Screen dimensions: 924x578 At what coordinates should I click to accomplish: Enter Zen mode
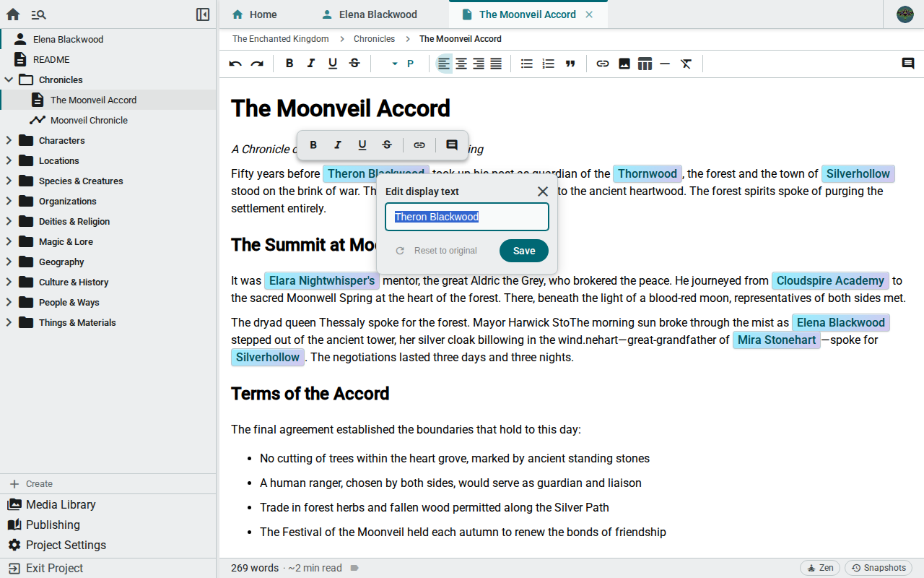820,568
